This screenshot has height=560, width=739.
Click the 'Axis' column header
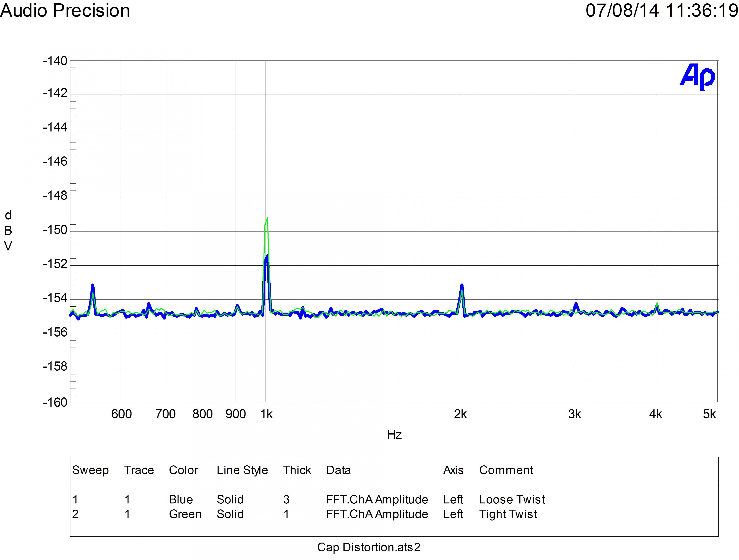click(453, 470)
